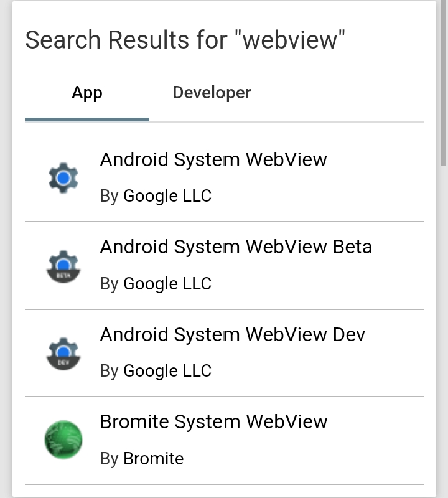
Task: Click "By Google LLC" under WebView Beta
Action: click(x=156, y=284)
